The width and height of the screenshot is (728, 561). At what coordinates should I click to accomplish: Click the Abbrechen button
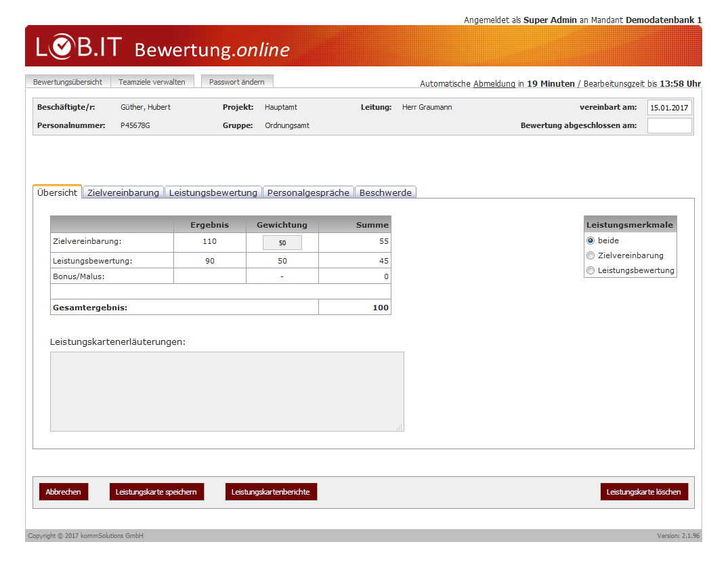click(x=64, y=492)
